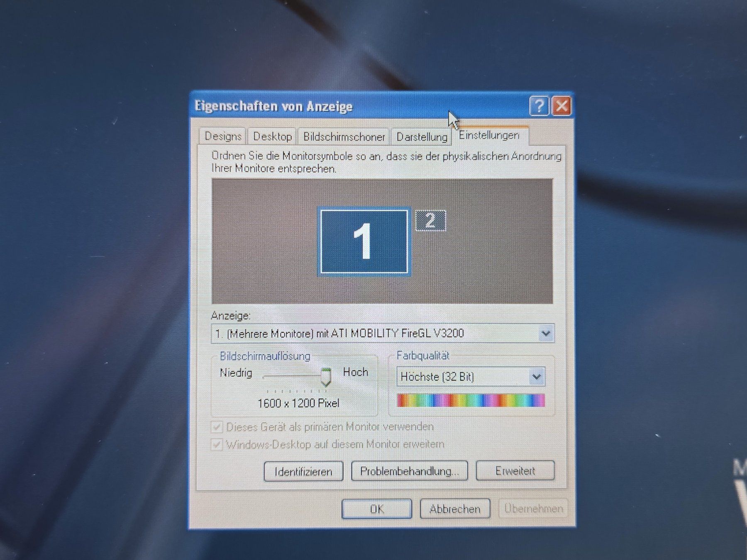This screenshot has height=560, width=747.
Task: Expand the Farbqualität dropdown
Action: (x=470, y=377)
